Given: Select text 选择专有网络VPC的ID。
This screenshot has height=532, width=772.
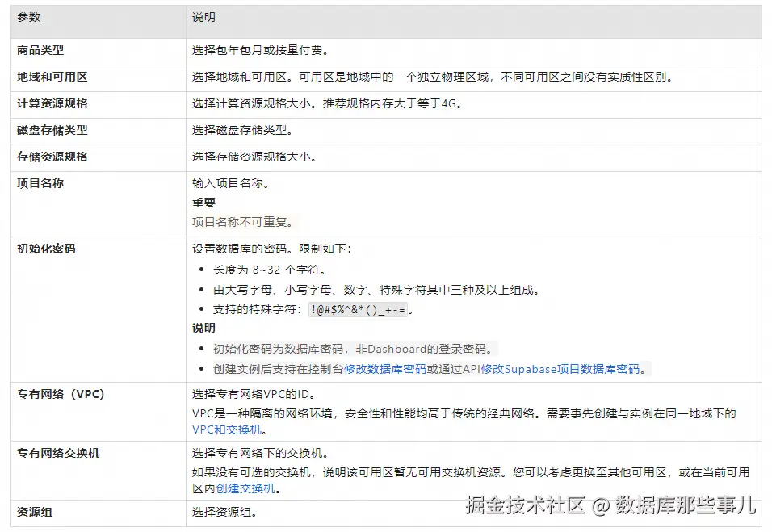Looking at the screenshot, I should pyautogui.click(x=253, y=394).
